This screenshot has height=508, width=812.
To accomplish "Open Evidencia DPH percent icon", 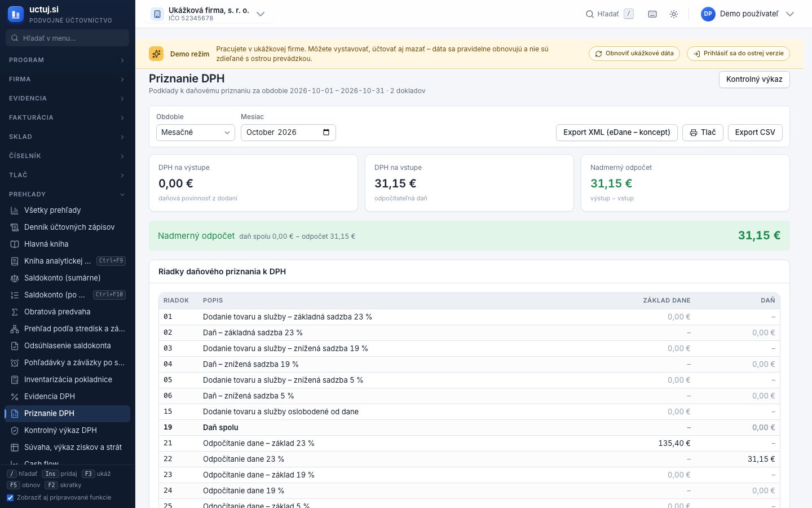I will (15, 396).
